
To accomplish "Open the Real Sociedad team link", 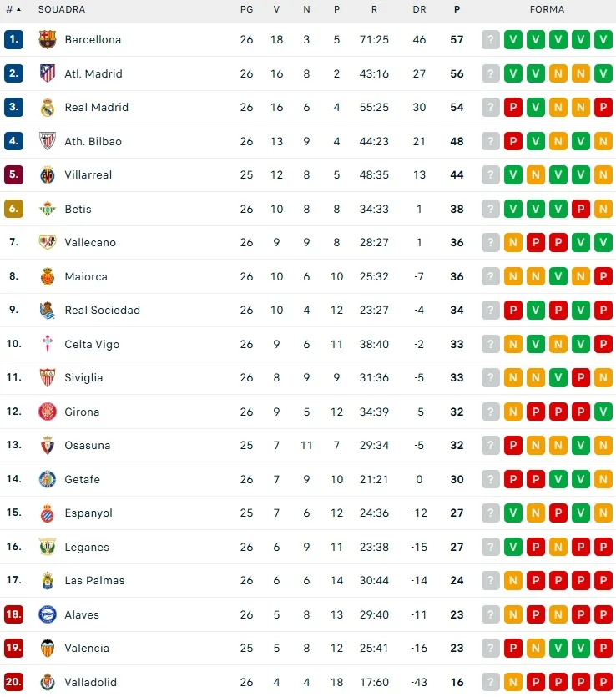I will pos(102,310).
